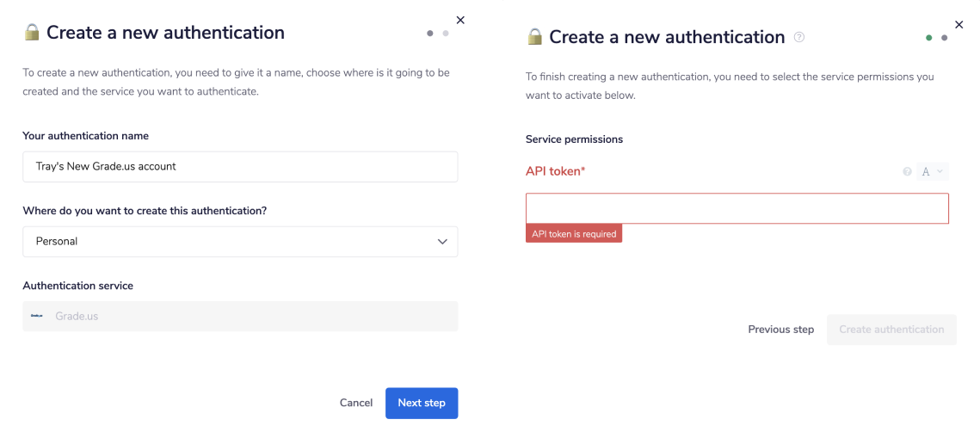The image size is (980, 438).
Task: Close the dialog containing the Next step button
Action: pos(460,20)
